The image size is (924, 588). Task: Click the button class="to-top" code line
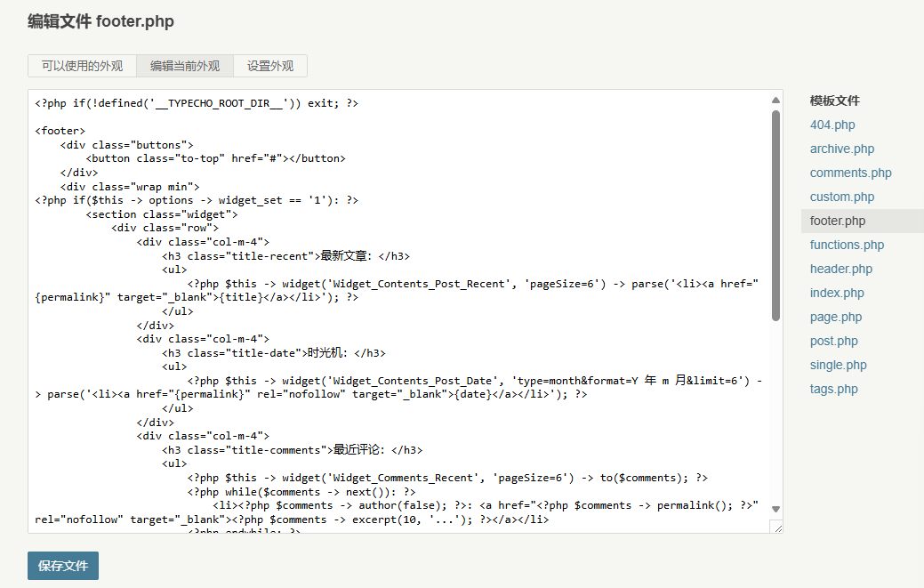point(216,158)
